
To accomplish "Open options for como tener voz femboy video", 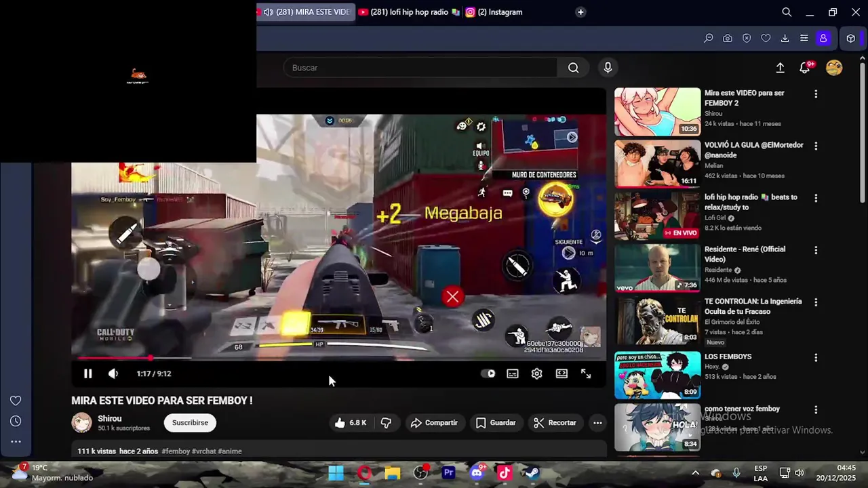I will pyautogui.click(x=816, y=409).
